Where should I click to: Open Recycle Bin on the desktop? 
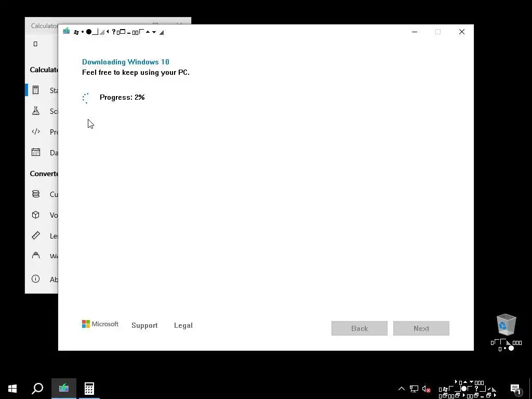tap(506, 332)
